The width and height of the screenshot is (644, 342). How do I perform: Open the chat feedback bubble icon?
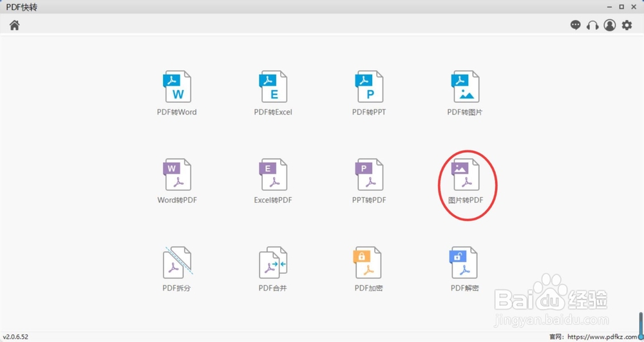[575, 26]
